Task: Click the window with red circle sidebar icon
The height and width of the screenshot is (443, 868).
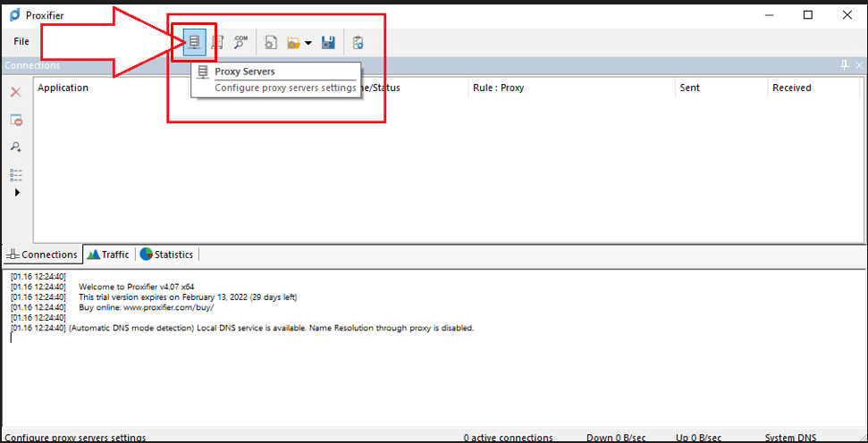Action: 15,121
